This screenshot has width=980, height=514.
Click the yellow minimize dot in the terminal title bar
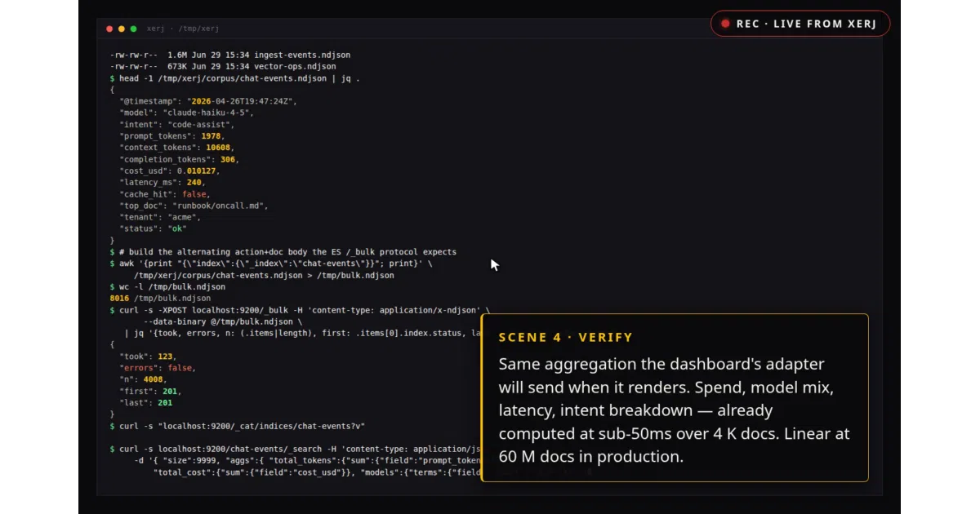point(122,29)
